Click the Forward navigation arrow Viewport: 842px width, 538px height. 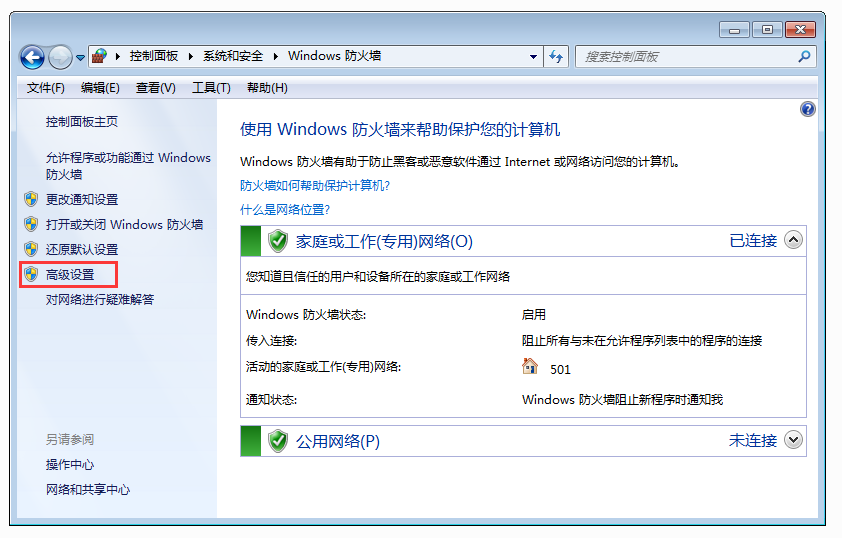coord(60,57)
